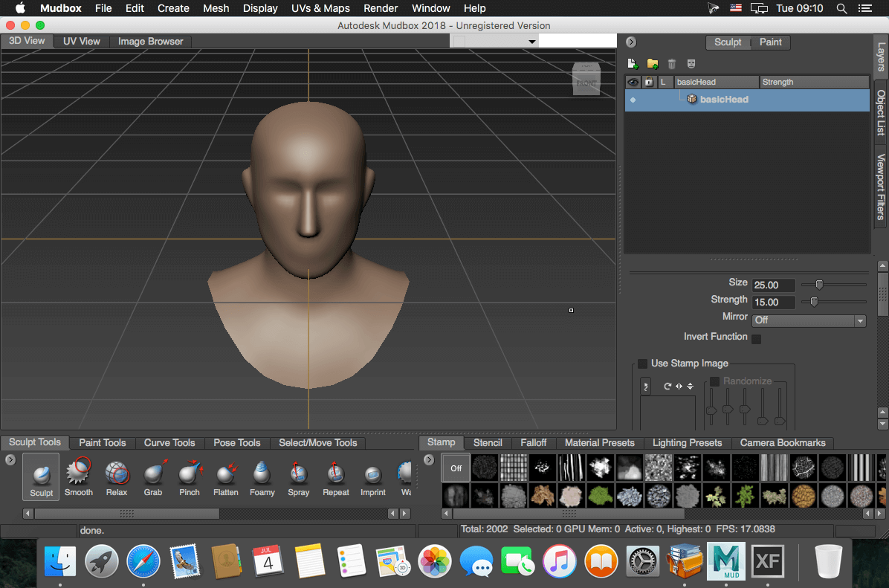889x588 pixels.
Task: Open the stamp image menu button
Action: [645, 387]
